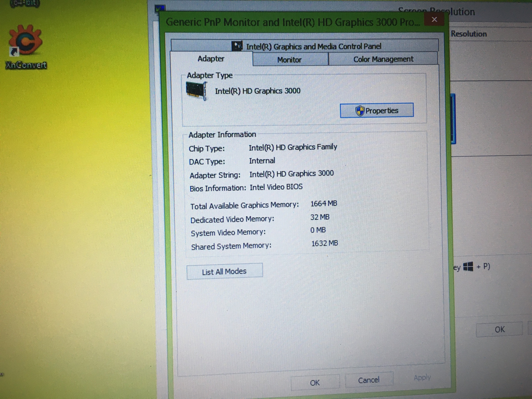Click the blue highlighted item behind the dialog
Screen dimensions: 532x399
(453, 119)
